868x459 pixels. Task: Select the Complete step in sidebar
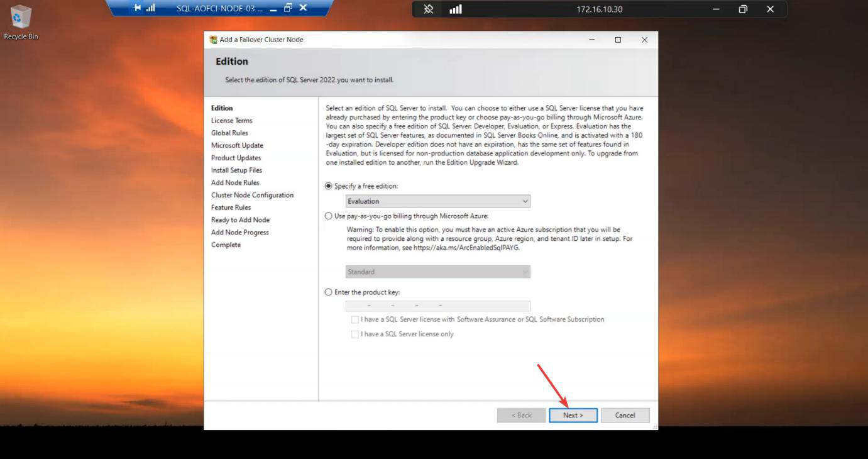(226, 245)
